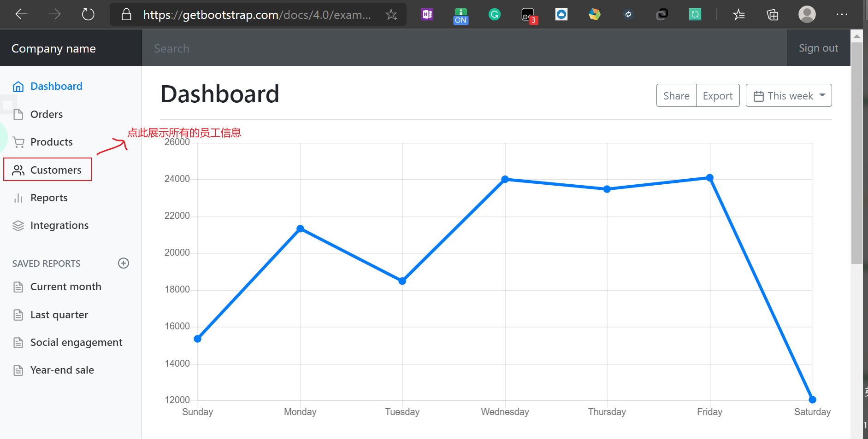Click the browser refresh icon
Screen dimensions: 868x439
click(x=88, y=15)
